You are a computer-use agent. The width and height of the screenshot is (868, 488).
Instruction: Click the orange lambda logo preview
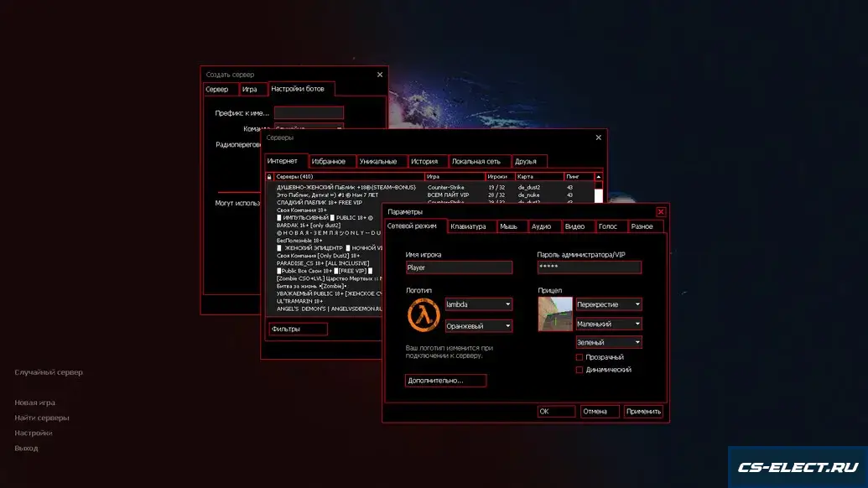point(424,314)
